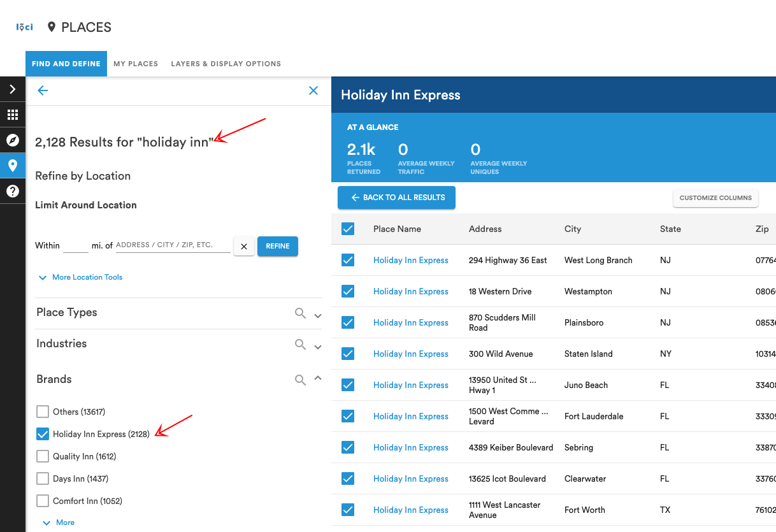The height and width of the screenshot is (532, 776).
Task: Uncheck Holiday Inn Express (2128) brand
Action: point(43,434)
